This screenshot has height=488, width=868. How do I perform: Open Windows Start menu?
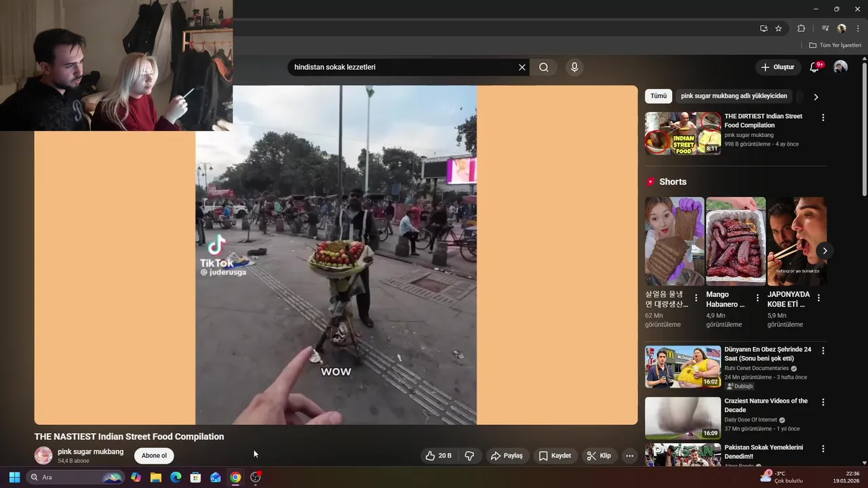(x=14, y=477)
